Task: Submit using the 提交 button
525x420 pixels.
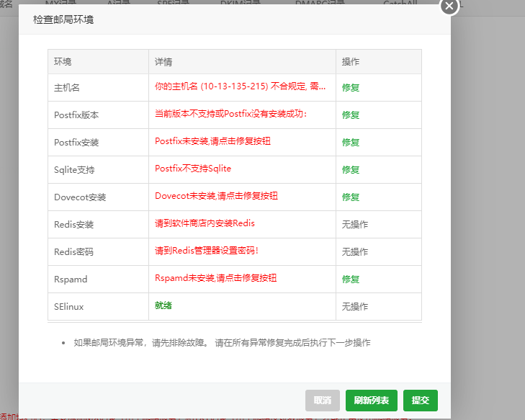Action: click(x=420, y=401)
